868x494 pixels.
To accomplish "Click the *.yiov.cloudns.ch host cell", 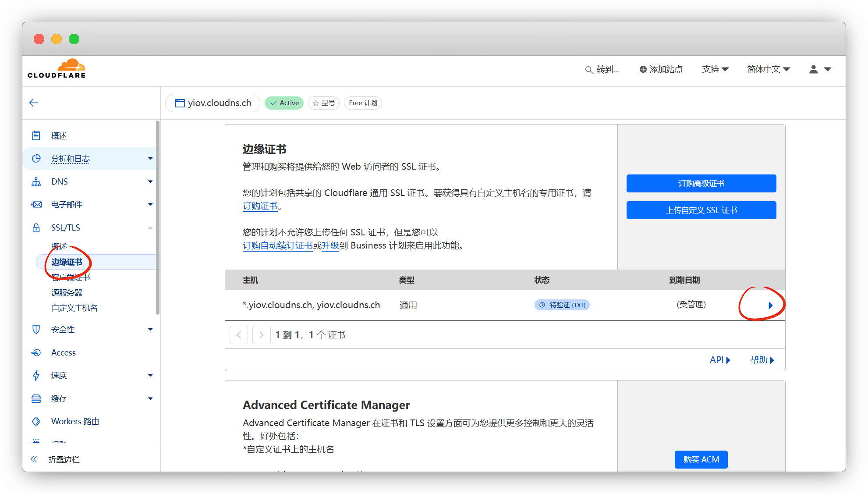I will click(x=311, y=305).
